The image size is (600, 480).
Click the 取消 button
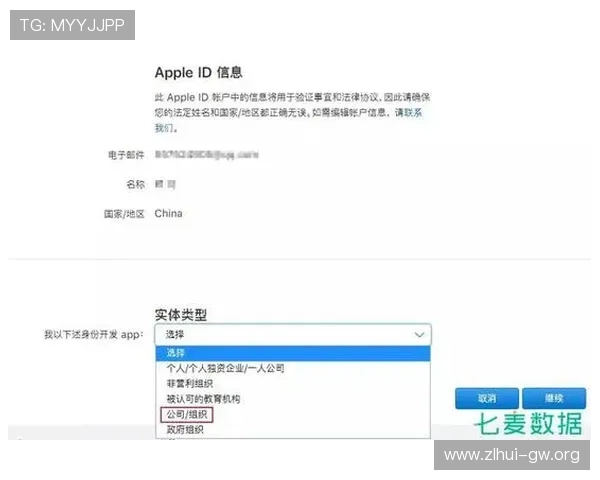(x=487, y=398)
